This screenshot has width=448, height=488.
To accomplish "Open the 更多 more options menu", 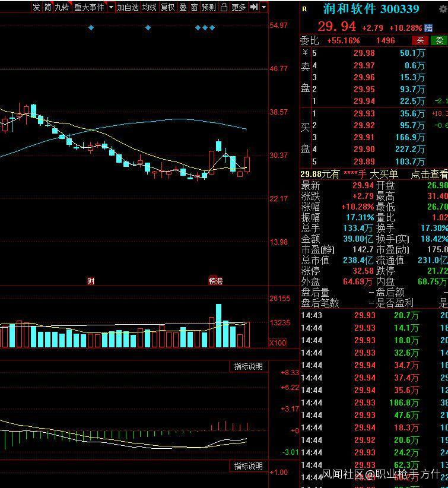I will [x=239, y=7].
